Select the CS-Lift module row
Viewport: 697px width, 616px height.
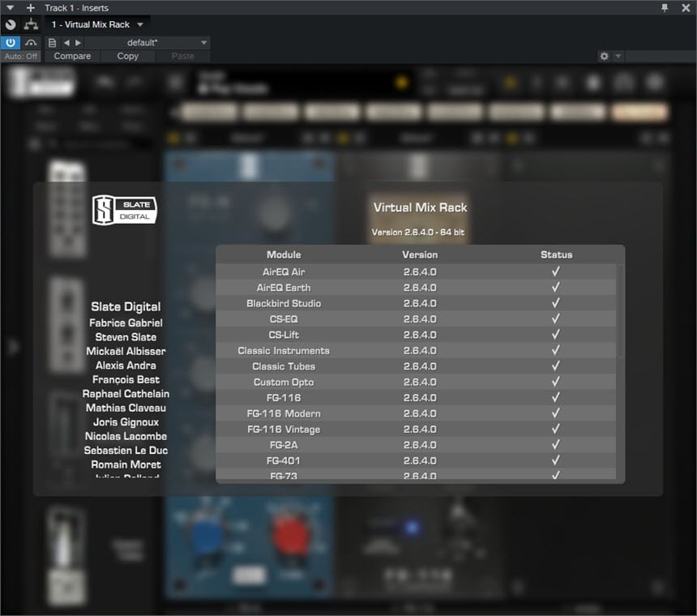(x=416, y=335)
